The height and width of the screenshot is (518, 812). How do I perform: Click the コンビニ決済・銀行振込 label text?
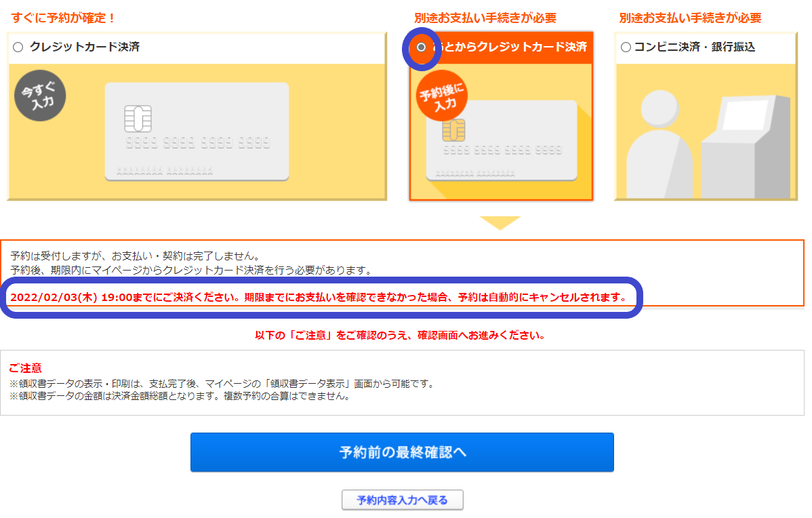coord(695,47)
